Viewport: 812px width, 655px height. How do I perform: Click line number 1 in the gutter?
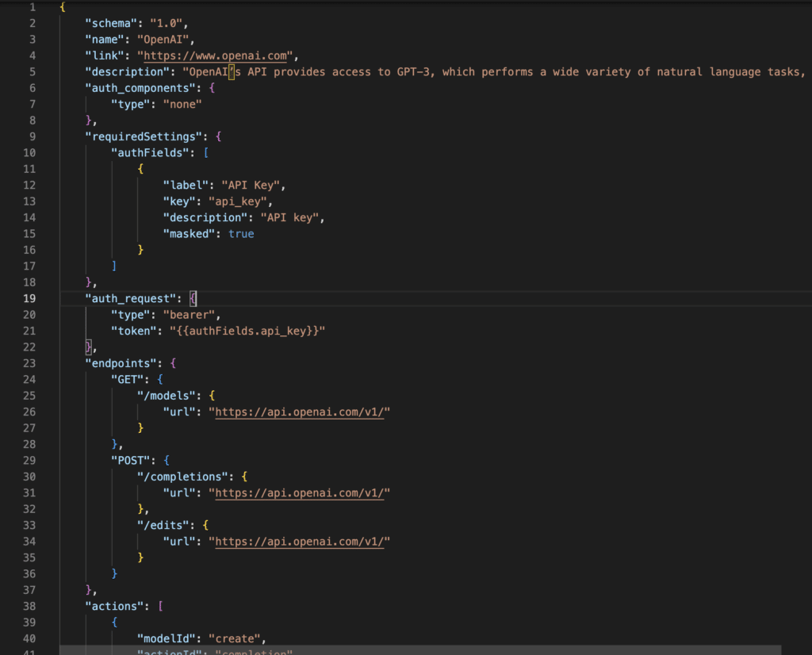33,7
